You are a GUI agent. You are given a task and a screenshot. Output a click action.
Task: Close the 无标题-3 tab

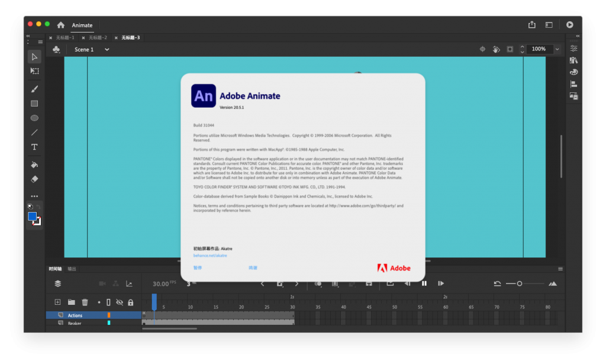[116, 38]
